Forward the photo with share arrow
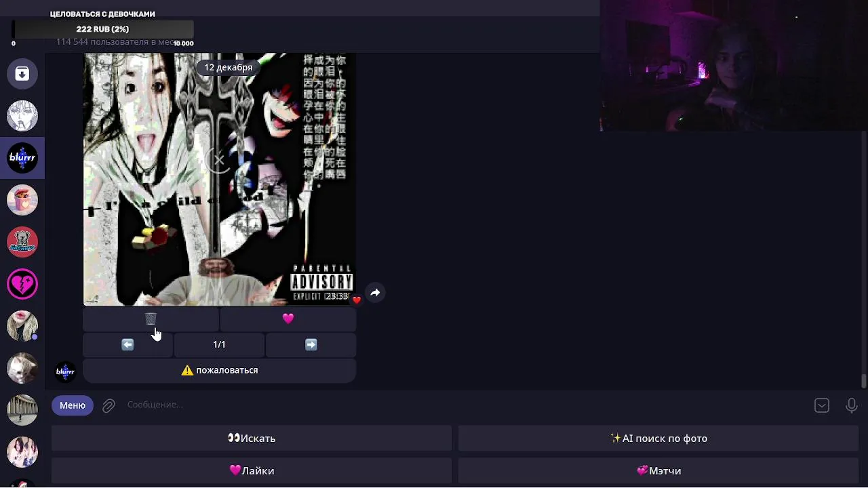The image size is (868, 488). click(x=375, y=293)
